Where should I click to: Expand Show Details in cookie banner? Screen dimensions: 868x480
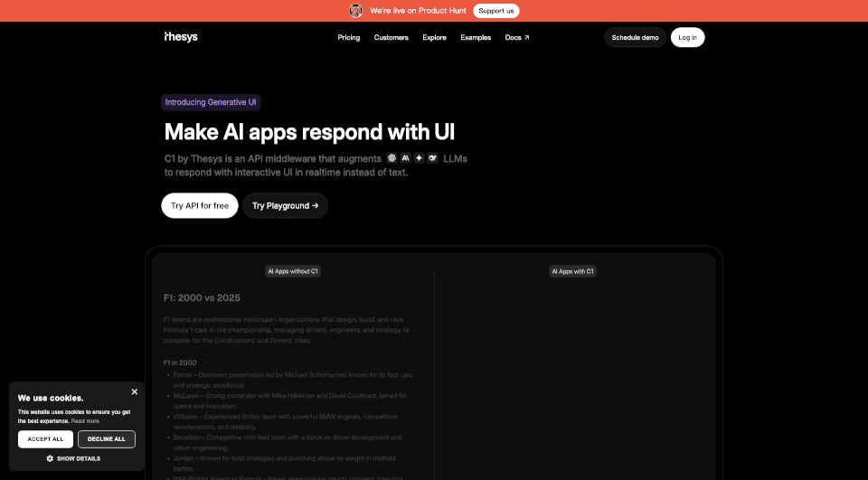[78, 458]
